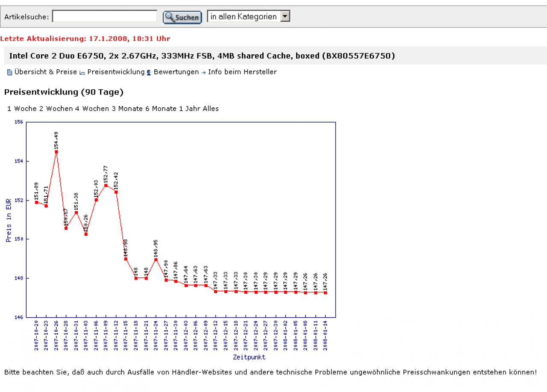Click the 2007-11-30 date axis label
This screenshot has height=392, width=547.
coord(176,336)
